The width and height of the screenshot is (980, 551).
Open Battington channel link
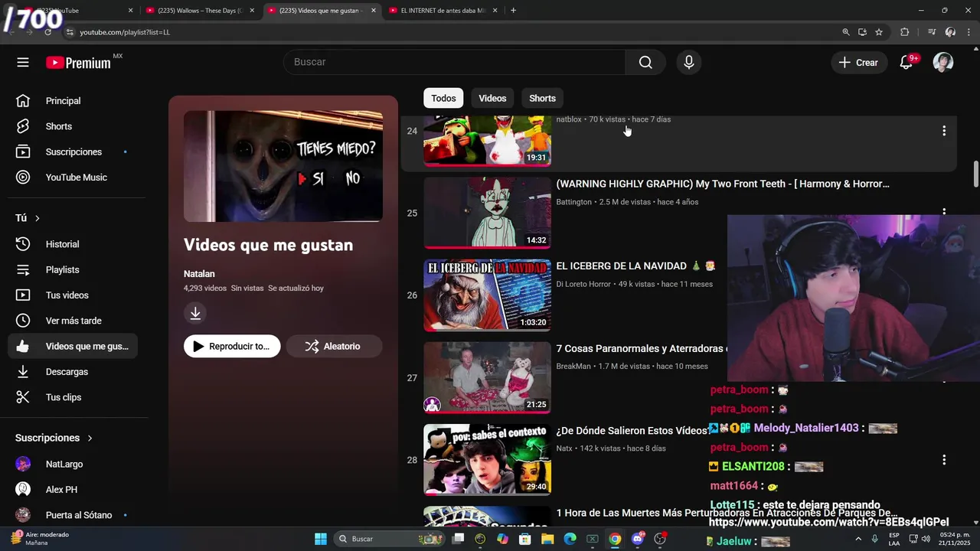coord(573,202)
